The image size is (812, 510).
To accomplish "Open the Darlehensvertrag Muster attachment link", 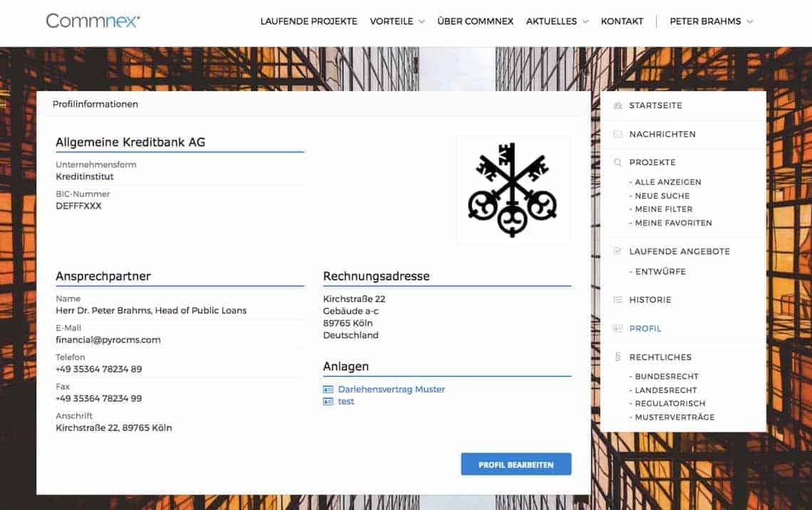I will 392,390.
